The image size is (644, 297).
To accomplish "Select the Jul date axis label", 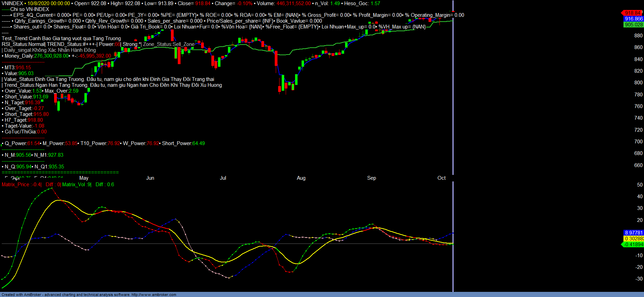I will tap(223, 178).
